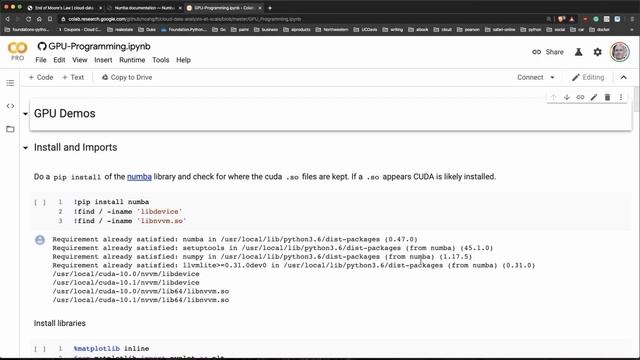Open the python bookmarks folder
The width and height of the screenshot is (640, 360).
coord(531,29)
